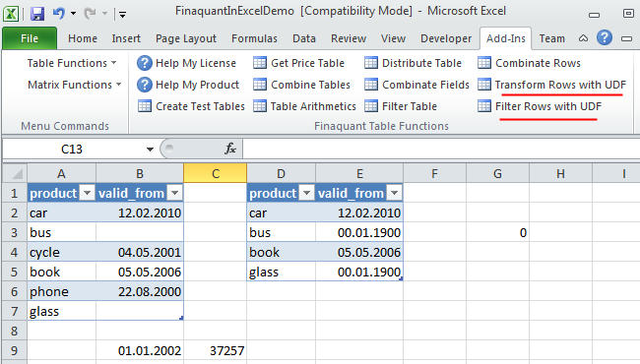640x364 pixels.
Task: Launch the Combine Tables function
Action: 301,85
